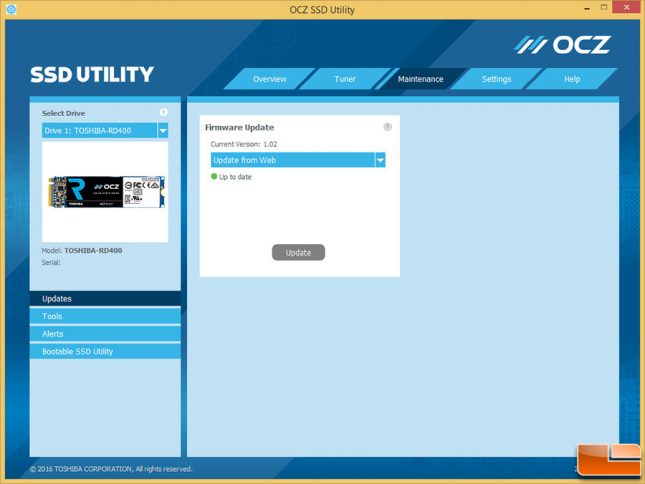Open the Settings tab
The width and height of the screenshot is (645, 484).
pos(496,79)
